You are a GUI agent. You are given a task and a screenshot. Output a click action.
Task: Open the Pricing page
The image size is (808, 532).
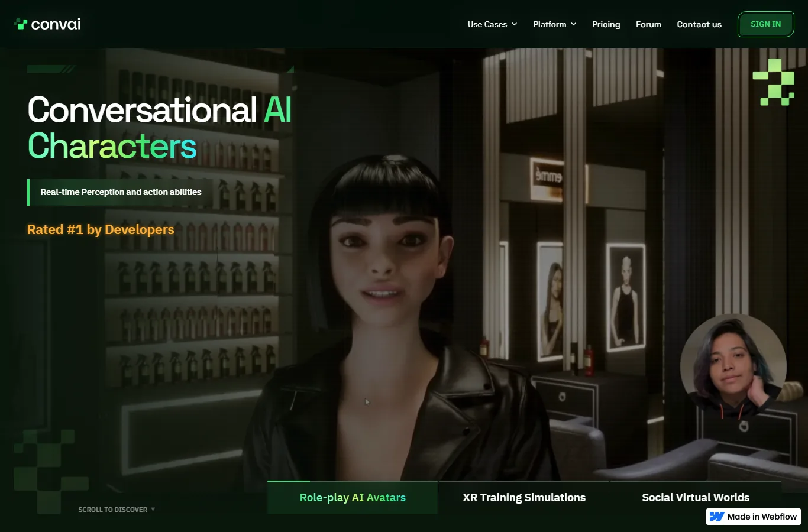click(x=606, y=24)
